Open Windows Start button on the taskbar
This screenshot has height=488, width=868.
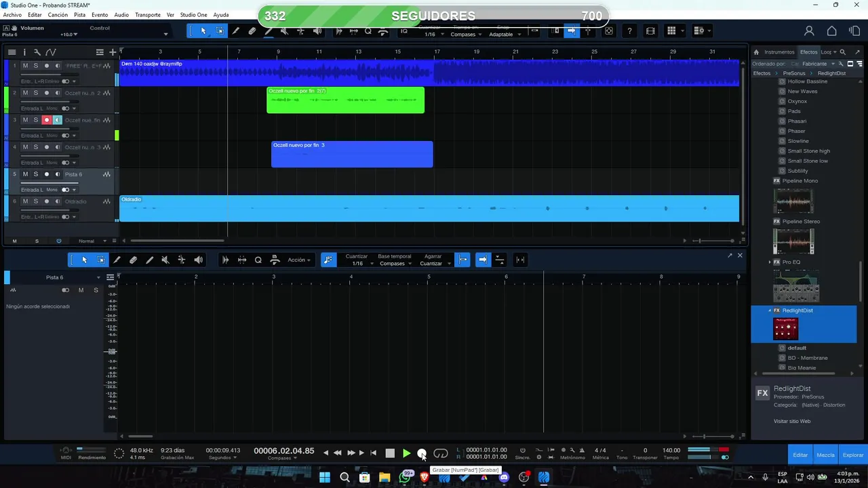[x=325, y=477]
